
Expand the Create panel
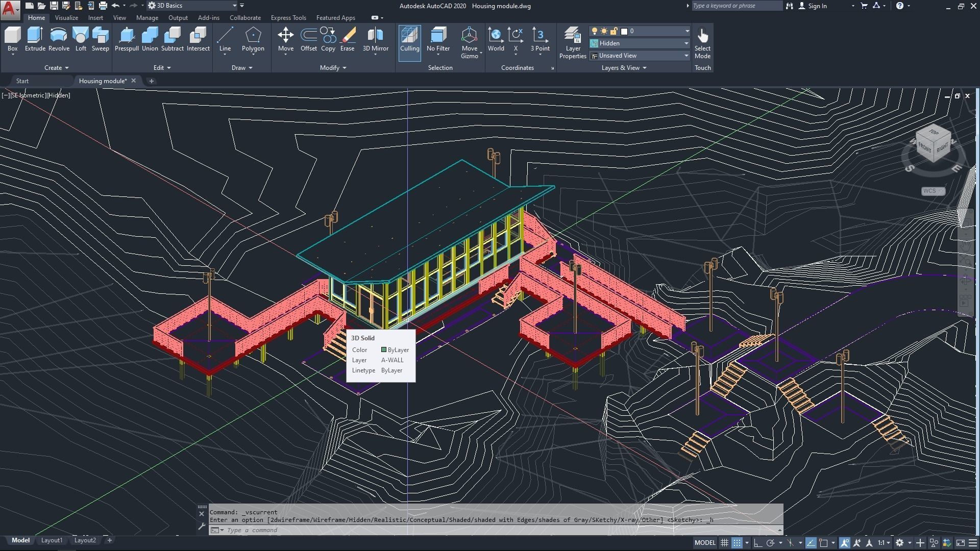56,68
